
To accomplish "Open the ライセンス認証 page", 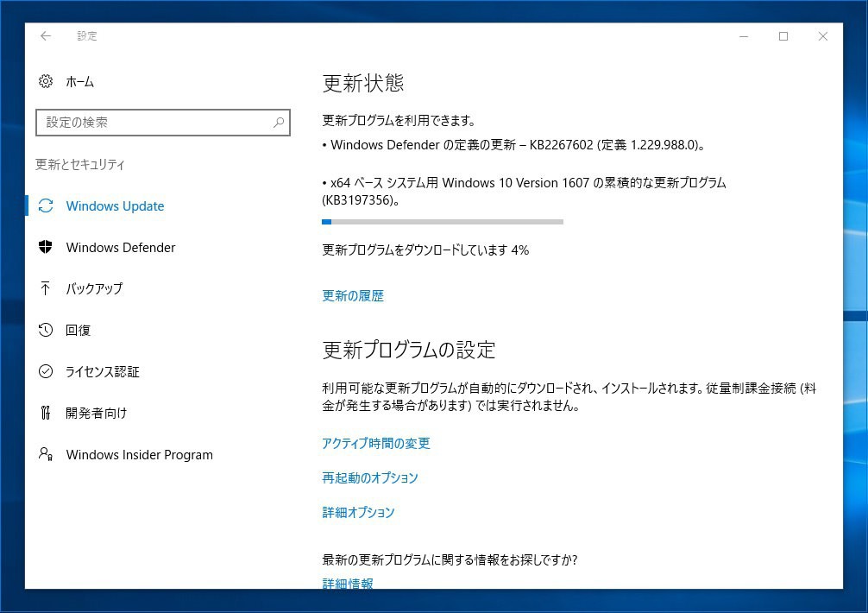I will point(103,371).
